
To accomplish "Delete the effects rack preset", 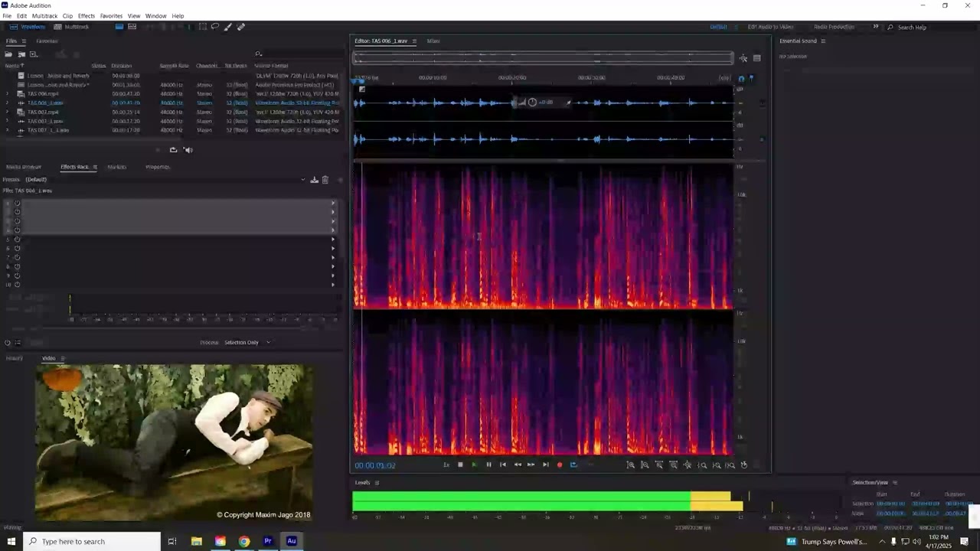I will point(325,180).
